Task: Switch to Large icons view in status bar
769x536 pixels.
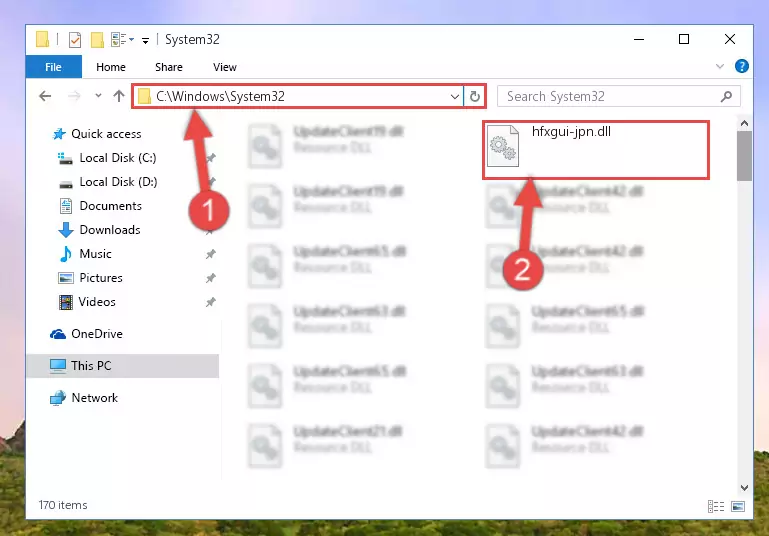Action: [x=738, y=506]
